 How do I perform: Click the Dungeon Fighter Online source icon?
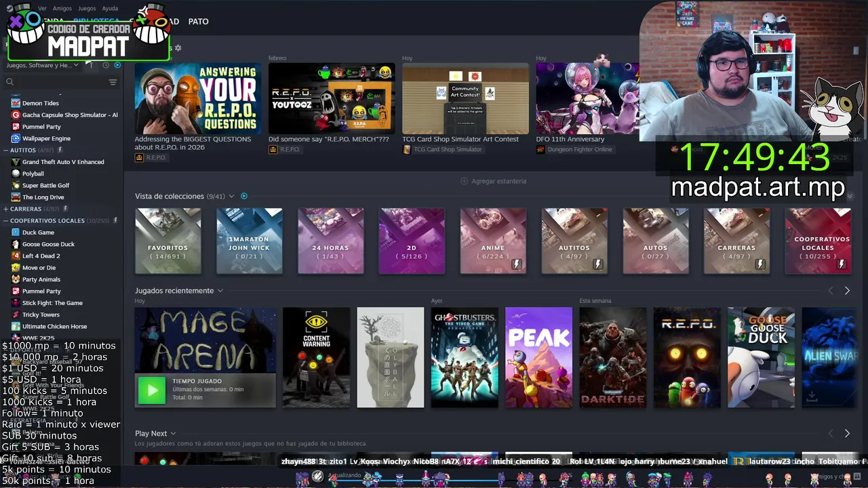pyautogui.click(x=540, y=149)
